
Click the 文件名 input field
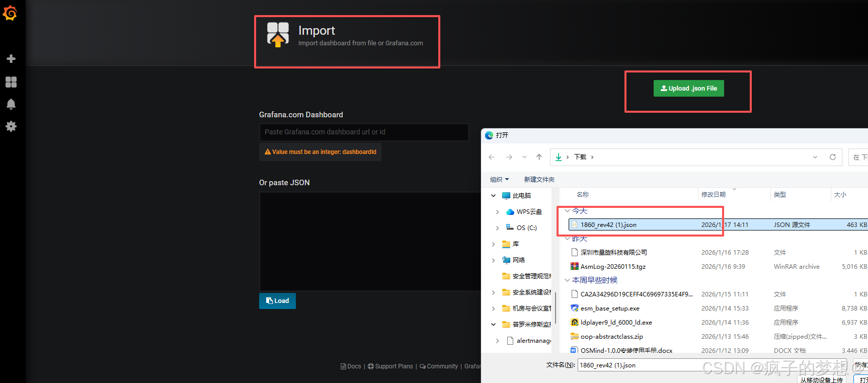coord(713,365)
